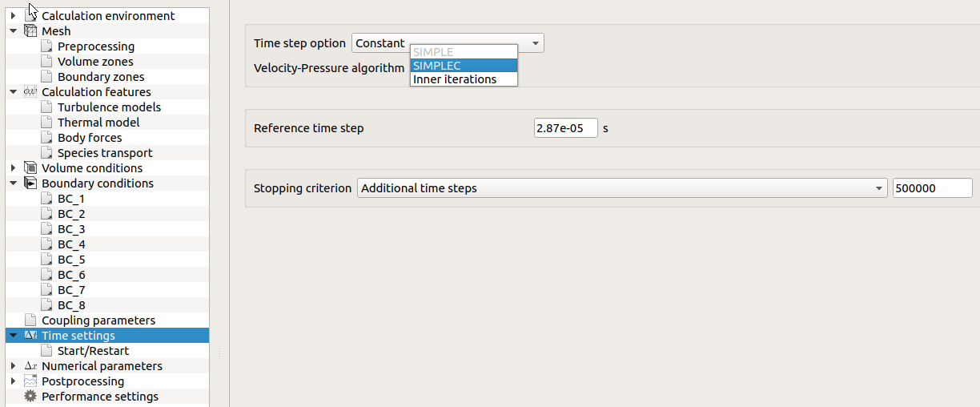
Task: Select the BC_5 boundary condition
Action: tap(71, 260)
